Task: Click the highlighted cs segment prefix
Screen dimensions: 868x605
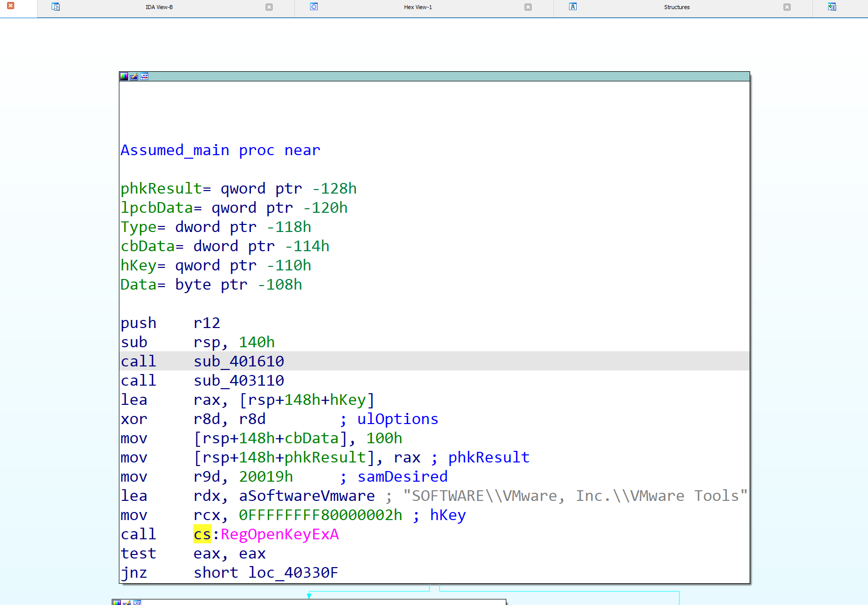Action: coord(202,534)
